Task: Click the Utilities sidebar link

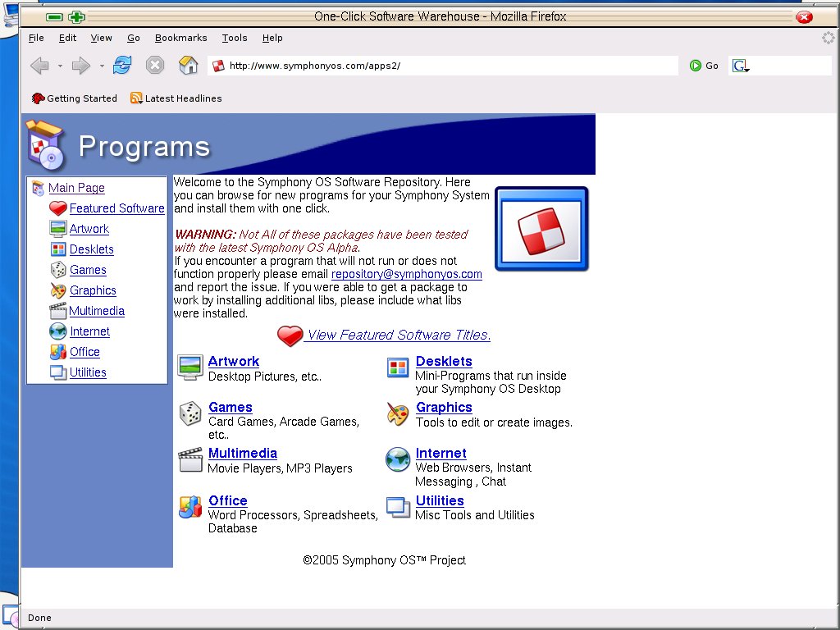Action: click(88, 372)
